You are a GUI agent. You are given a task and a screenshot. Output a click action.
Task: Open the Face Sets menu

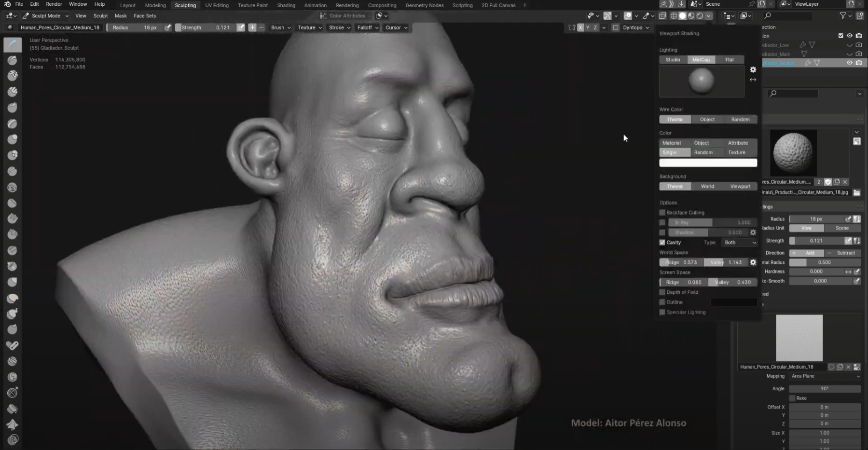[x=145, y=15]
